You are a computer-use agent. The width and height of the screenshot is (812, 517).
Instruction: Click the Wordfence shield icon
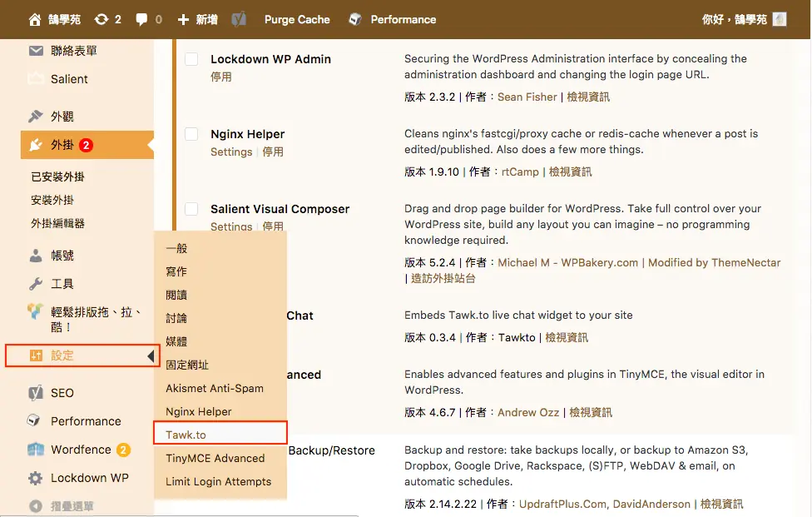pyautogui.click(x=36, y=449)
